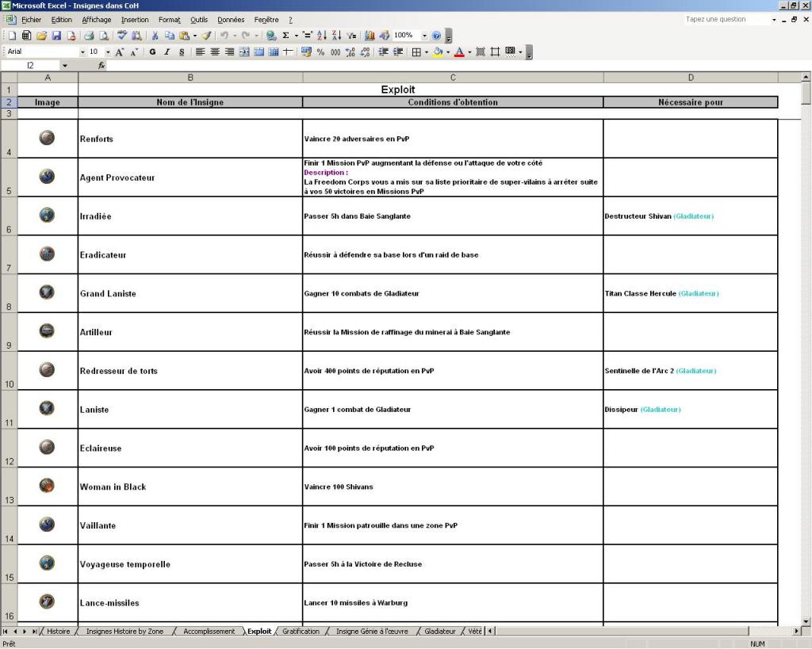Paste from clipboard
Screen dimensions: 812x649
click(x=184, y=36)
